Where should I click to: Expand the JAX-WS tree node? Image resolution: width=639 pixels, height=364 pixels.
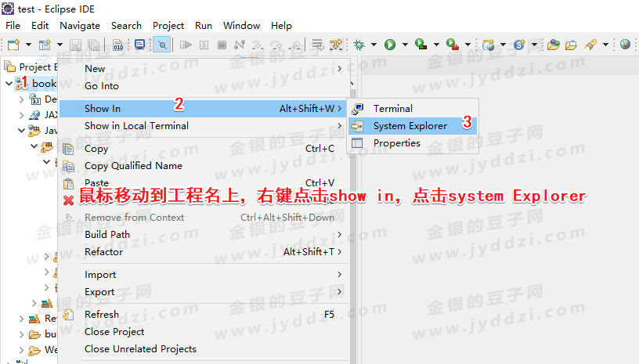(x=22, y=115)
